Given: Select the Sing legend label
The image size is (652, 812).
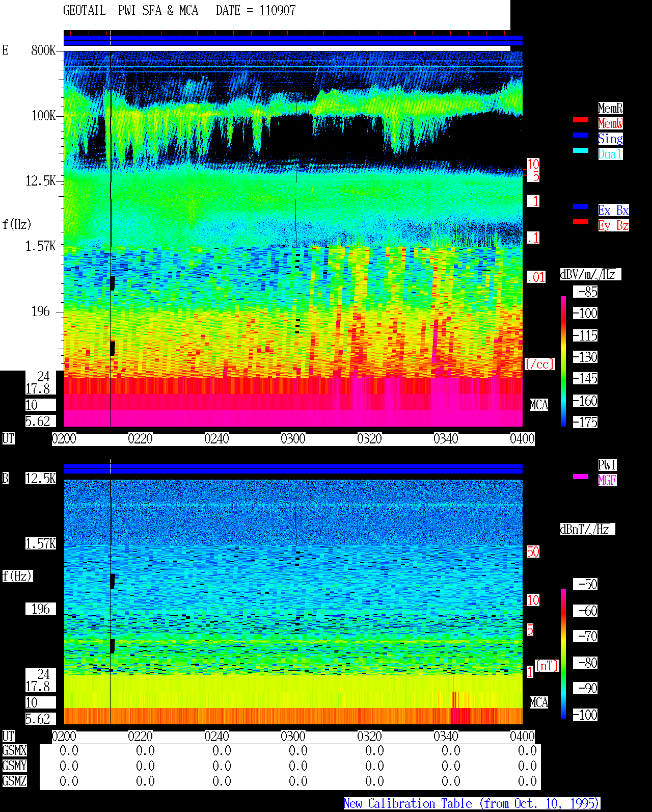Looking at the screenshot, I should (x=610, y=139).
